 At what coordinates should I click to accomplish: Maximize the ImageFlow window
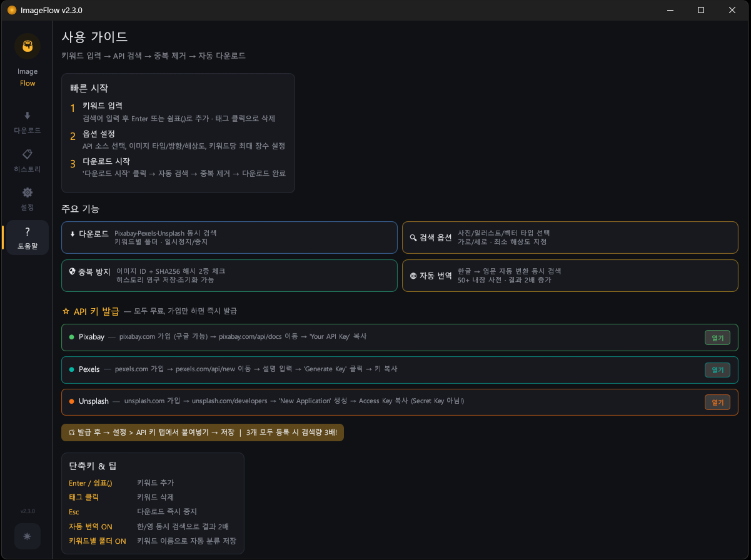701,10
